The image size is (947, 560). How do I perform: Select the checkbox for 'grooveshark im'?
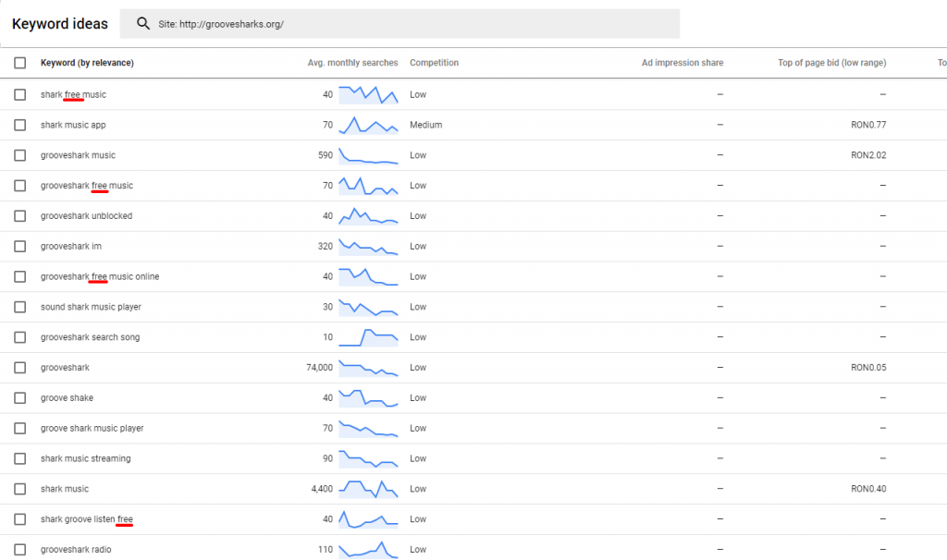[20, 246]
